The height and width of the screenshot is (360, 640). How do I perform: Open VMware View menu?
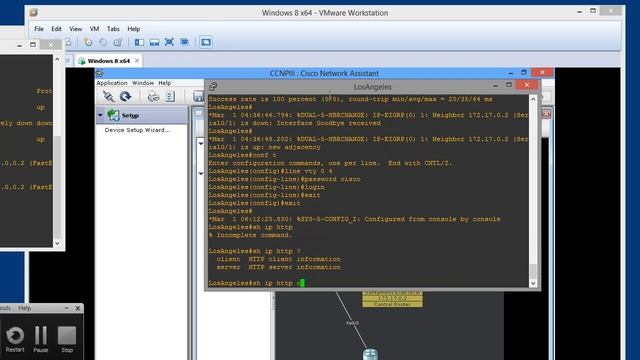point(76,29)
